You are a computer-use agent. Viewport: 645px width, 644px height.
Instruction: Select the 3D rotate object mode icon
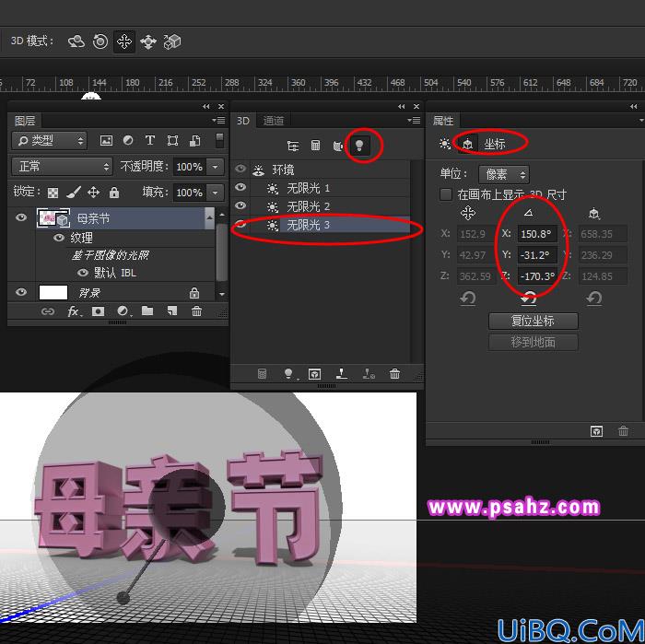pyautogui.click(x=76, y=41)
